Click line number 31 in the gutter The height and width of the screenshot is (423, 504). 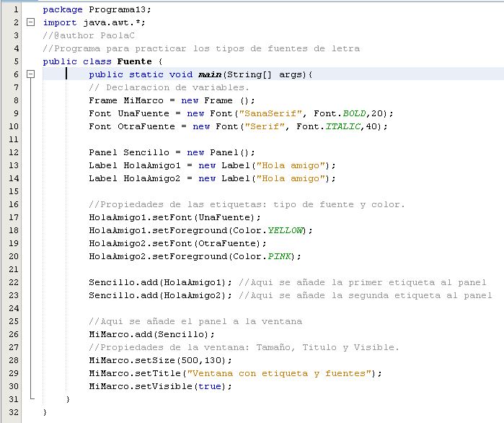14,399
